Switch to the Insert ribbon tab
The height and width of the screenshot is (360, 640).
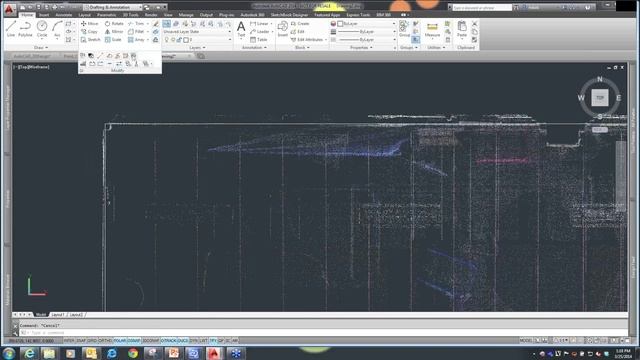(44, 15)
